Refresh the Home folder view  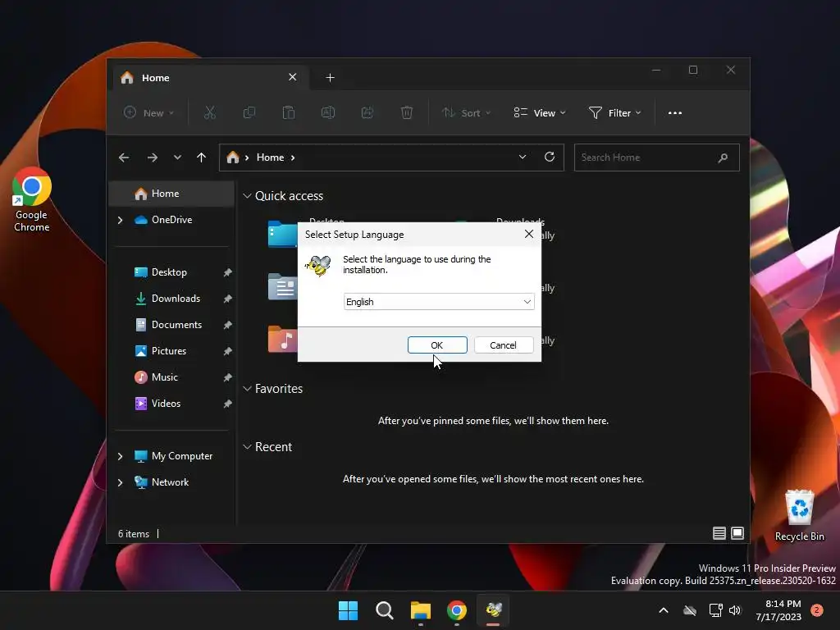coord(550,157)
